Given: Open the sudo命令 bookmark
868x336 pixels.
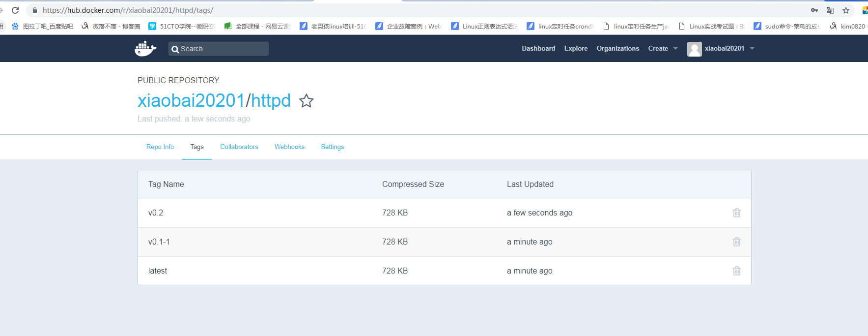Looking at the screenshot, I should (x=787, y=26).
